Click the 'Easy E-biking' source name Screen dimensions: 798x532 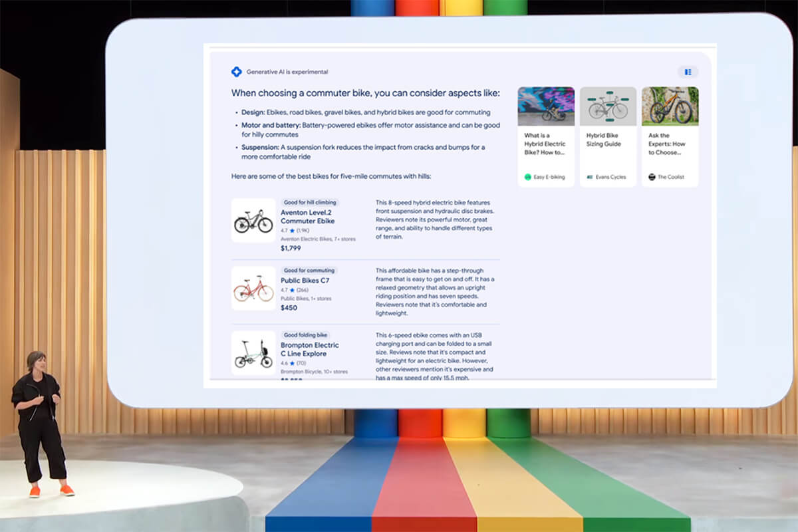click(x=549, y=177)
